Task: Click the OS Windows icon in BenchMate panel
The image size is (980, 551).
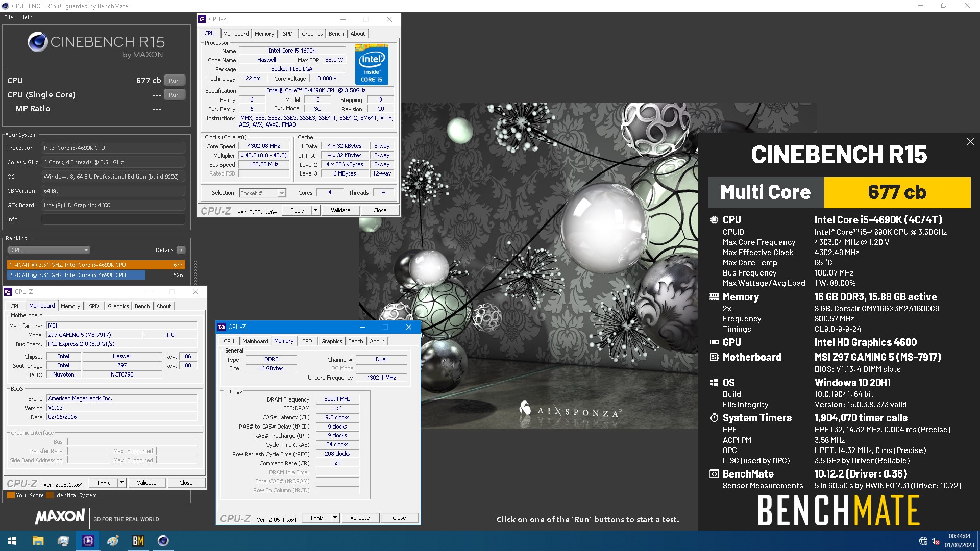Action: click(714, 383)
